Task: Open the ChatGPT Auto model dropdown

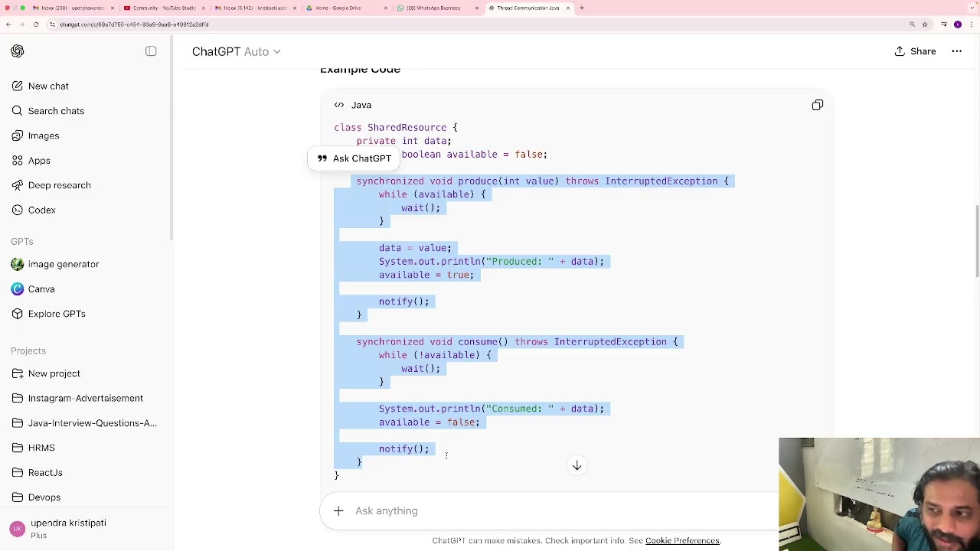Action: pyautogui.click(x=237, y=51)
